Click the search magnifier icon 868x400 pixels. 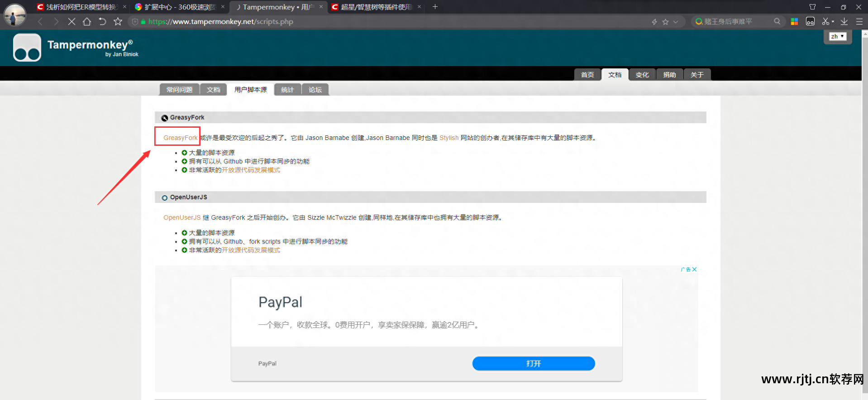777,21
